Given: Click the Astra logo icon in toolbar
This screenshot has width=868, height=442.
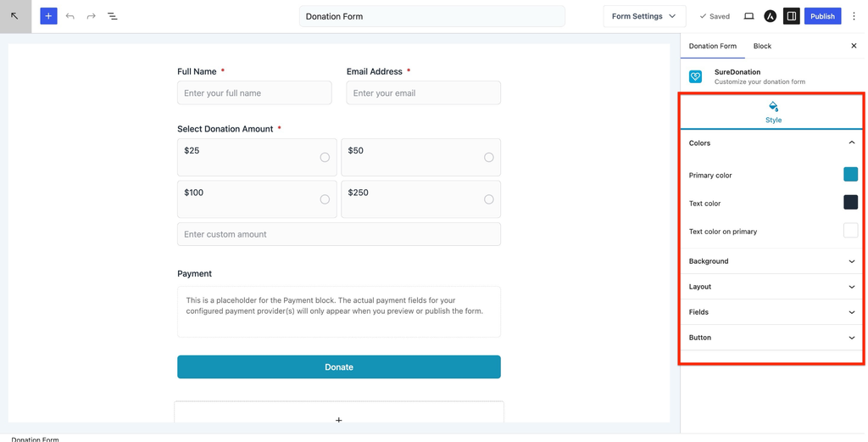Looking at the screenshot, I should coord(770,16).
